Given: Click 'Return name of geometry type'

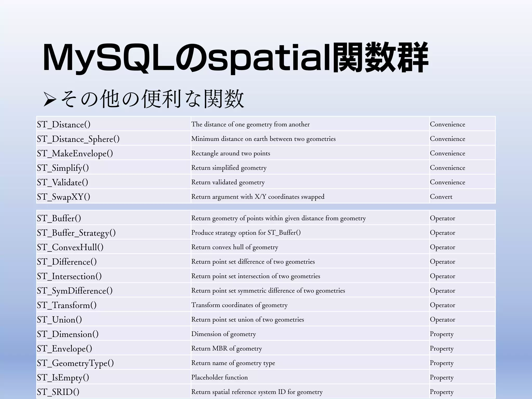Looking at the screenshot, I should (x=233, y=363).
